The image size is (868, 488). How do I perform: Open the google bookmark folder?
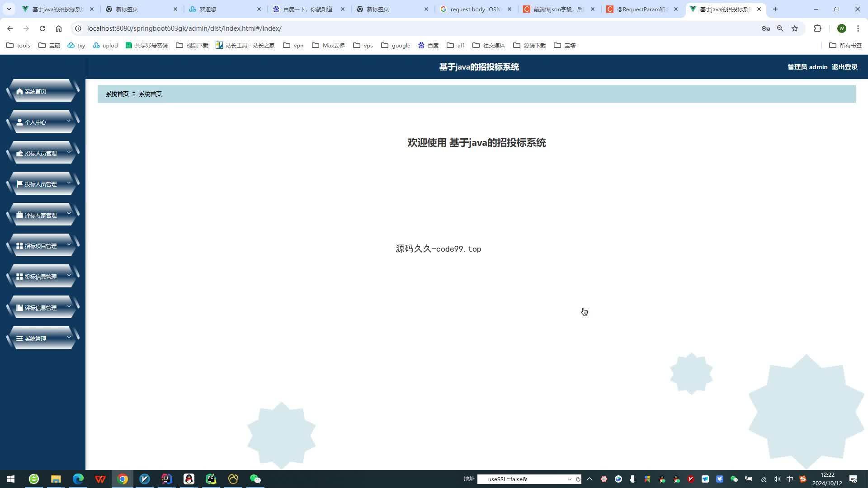[396, 45]
